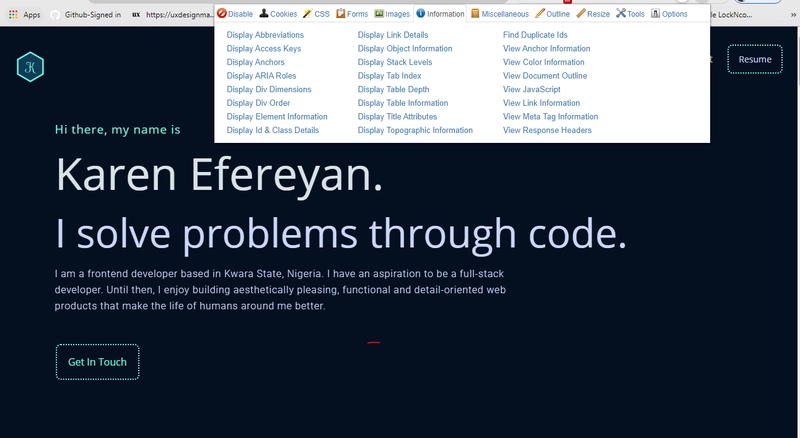Screen dimensions: 800x438
Task: Open the CSS menu in the toolbar
Action: pyautogui.click(x=316, y=14)
